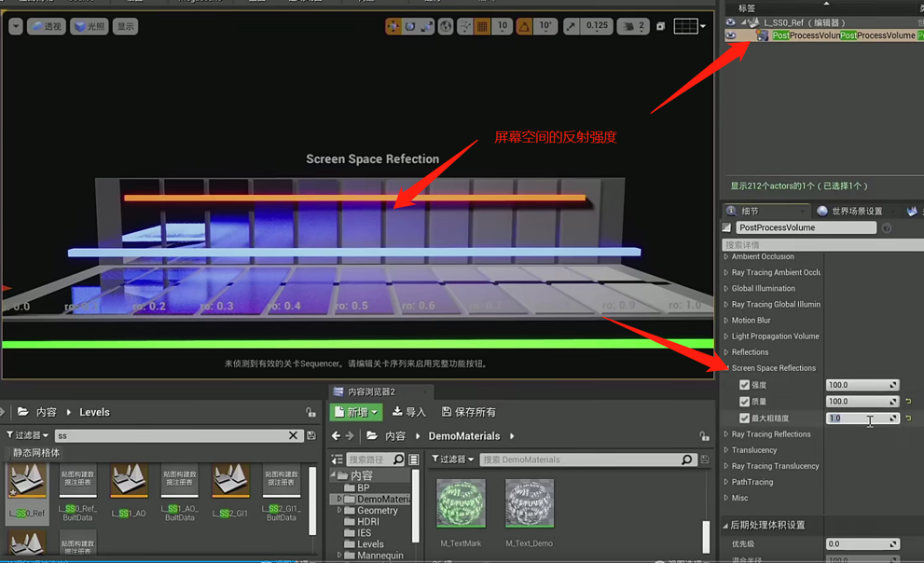Uncheck the 最大粗糙度 checkbox

(744, 419)
